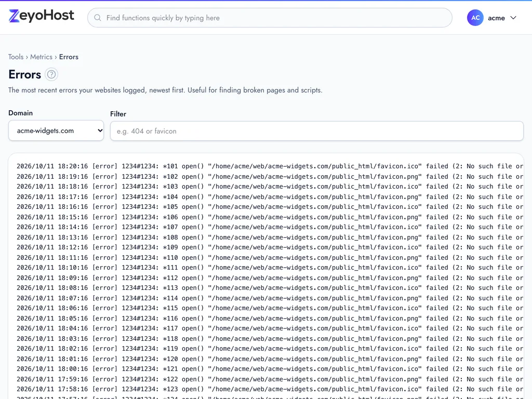The image size is (532, 399).
Task: Click the Errors breadcrumb item
Action: tap(69, 57)
